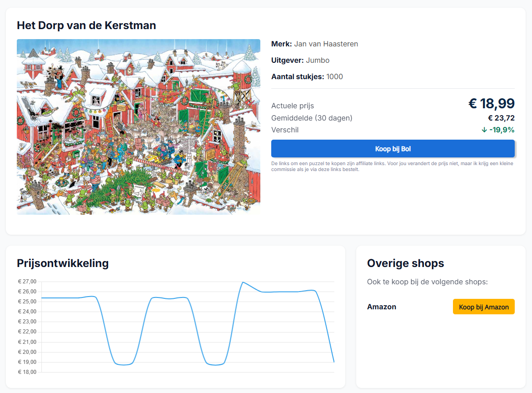532x393 pixels.
Task: Click the 30-day average price € 23,72
Action: pos(501,118)
